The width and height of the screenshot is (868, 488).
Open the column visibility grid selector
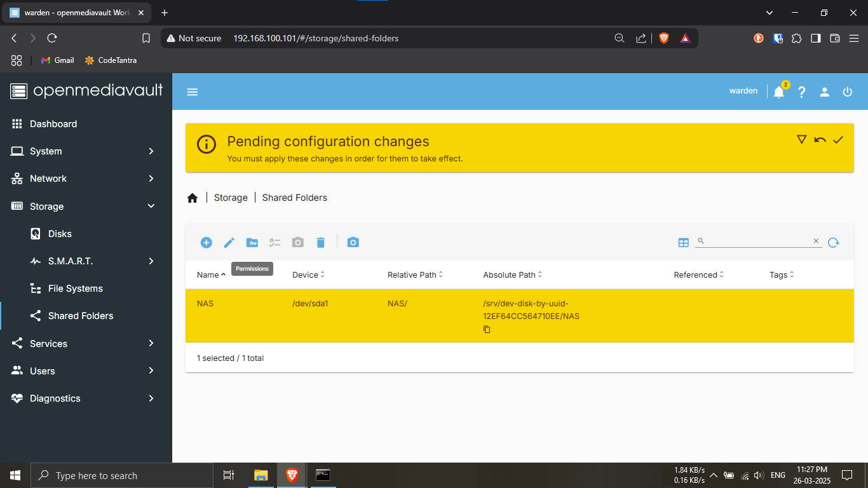click(x=684, y=242)
